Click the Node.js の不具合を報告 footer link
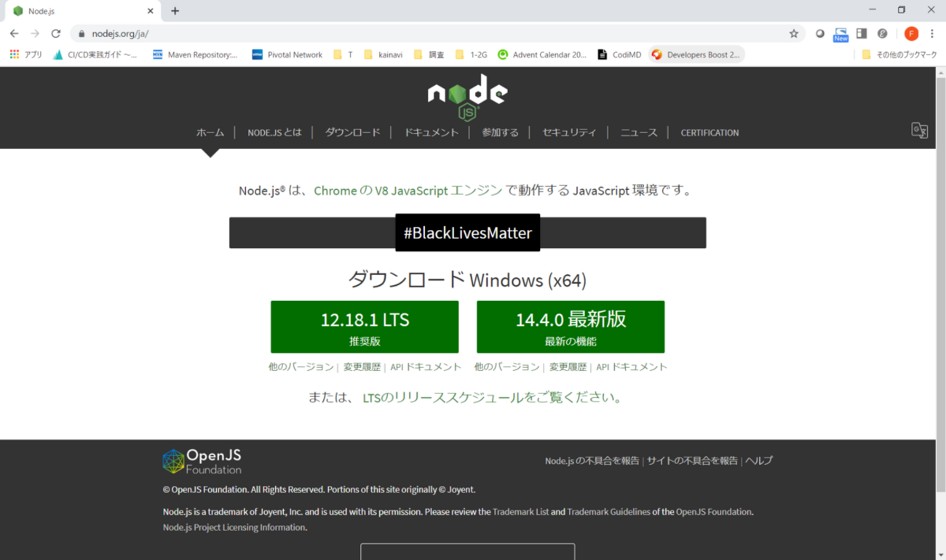 tap(592, 460)
